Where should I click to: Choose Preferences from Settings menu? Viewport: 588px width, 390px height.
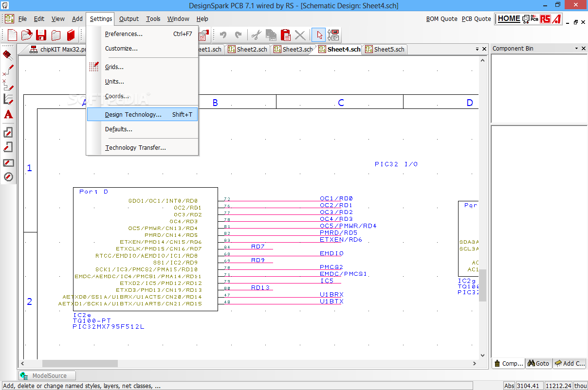click(142, 34)
